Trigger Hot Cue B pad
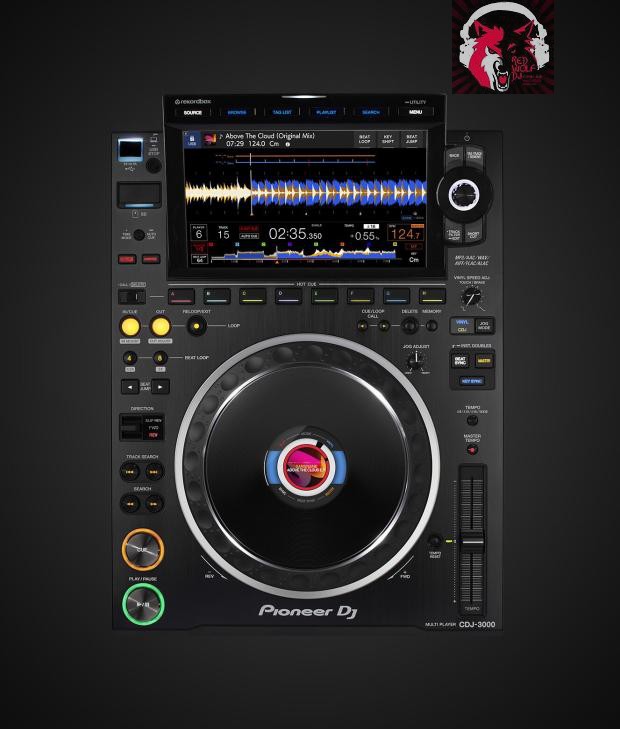Image resolution: width=620 pixels, height=729 pixels. tap(217, 296)
